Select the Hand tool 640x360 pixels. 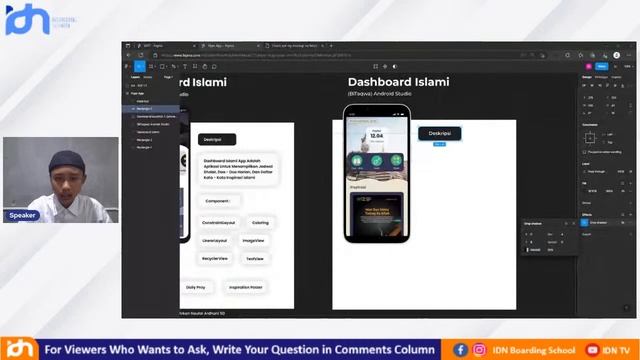204,67
